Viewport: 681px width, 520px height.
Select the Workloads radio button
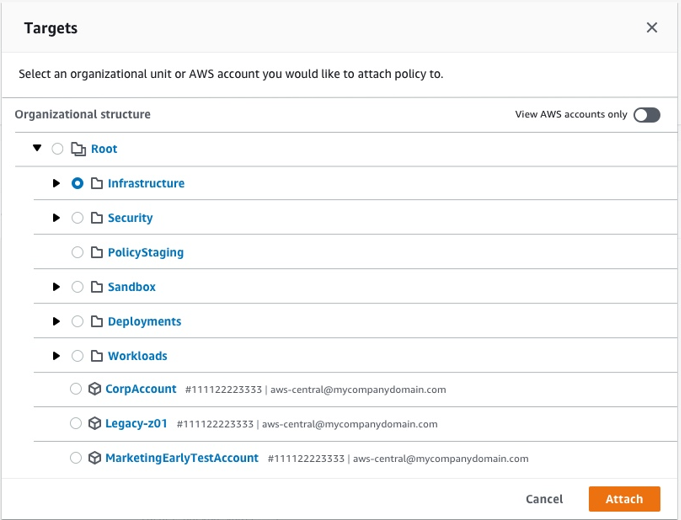click(77, 356)
